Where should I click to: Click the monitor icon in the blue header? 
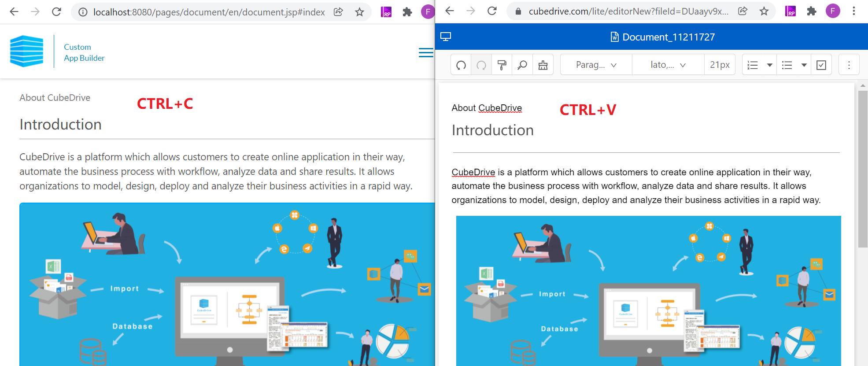(446, 37)
